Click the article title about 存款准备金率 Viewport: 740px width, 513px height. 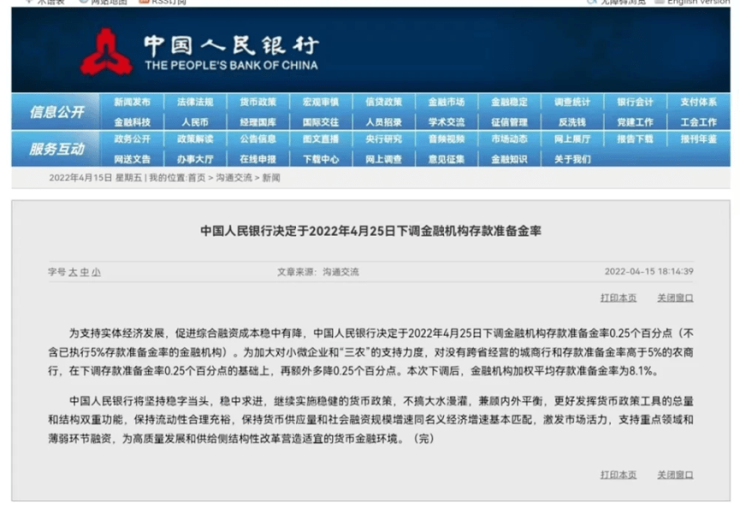[371, 231]
